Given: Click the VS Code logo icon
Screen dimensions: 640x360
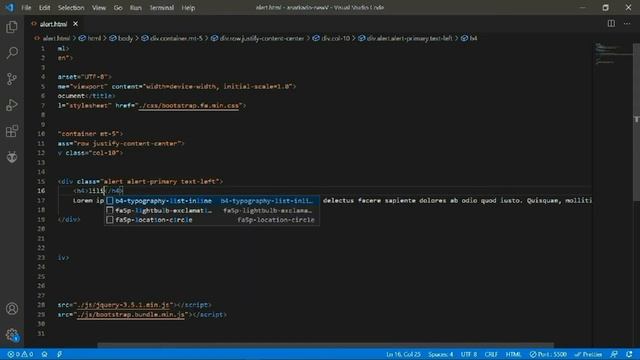Looking at the screenshot, I should [x=9, y=7].
